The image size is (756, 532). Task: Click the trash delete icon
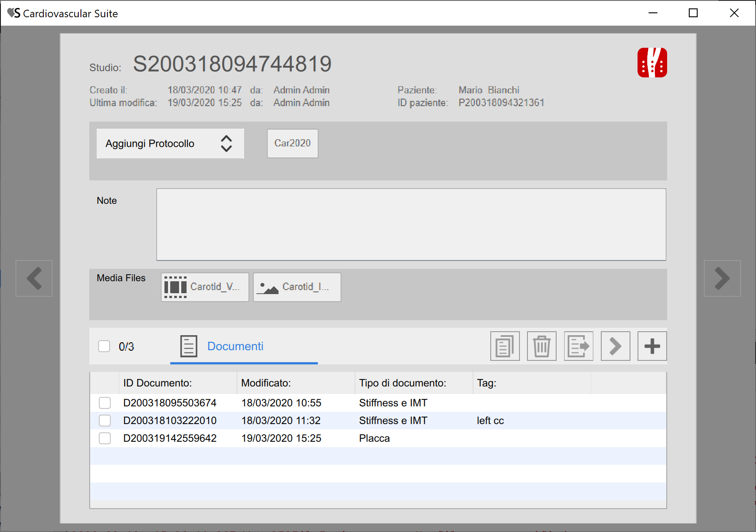click(542, 346)
